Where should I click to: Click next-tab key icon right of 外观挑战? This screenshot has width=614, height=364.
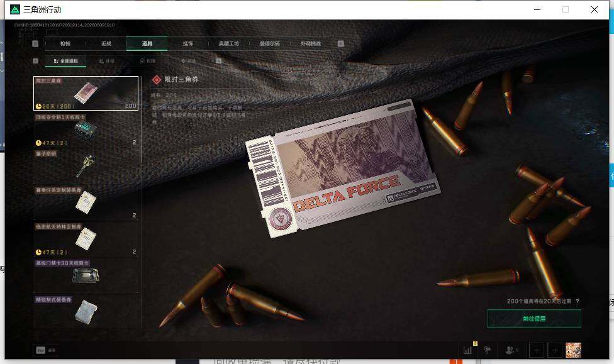[341, 43]
